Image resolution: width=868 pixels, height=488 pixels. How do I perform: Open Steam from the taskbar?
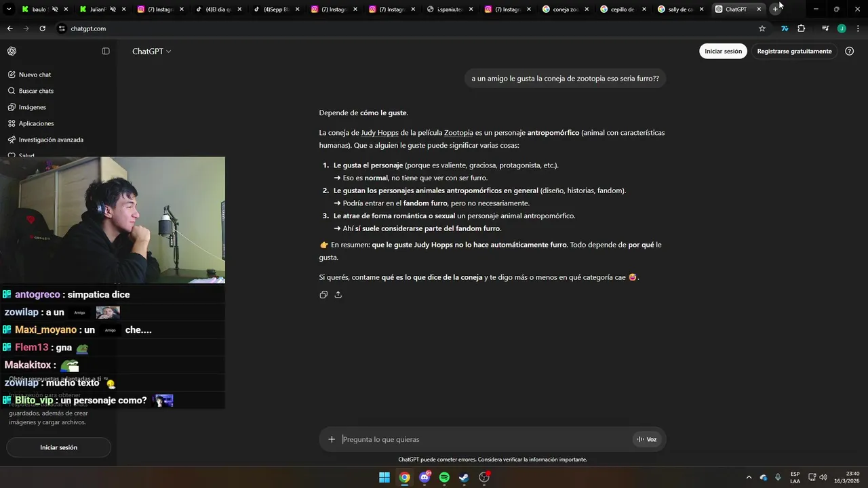(x=464, y=477)
